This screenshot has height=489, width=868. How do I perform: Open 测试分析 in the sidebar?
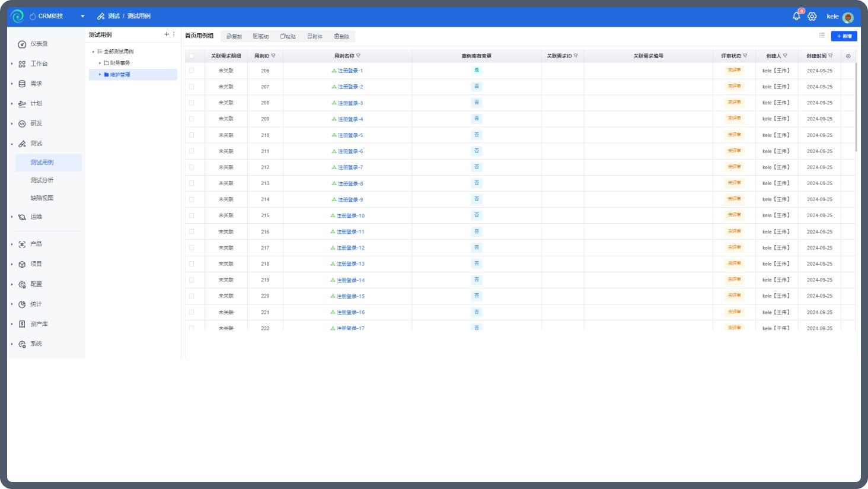click(42, 180)
